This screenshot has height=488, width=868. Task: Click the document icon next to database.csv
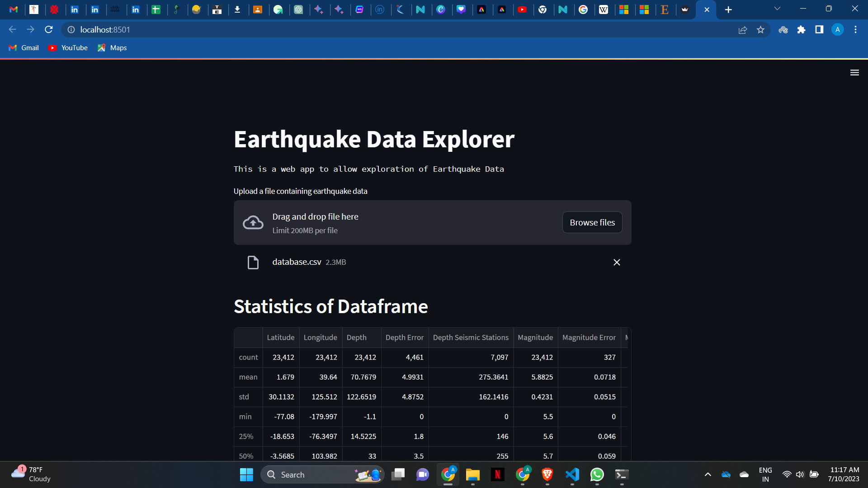253,262
